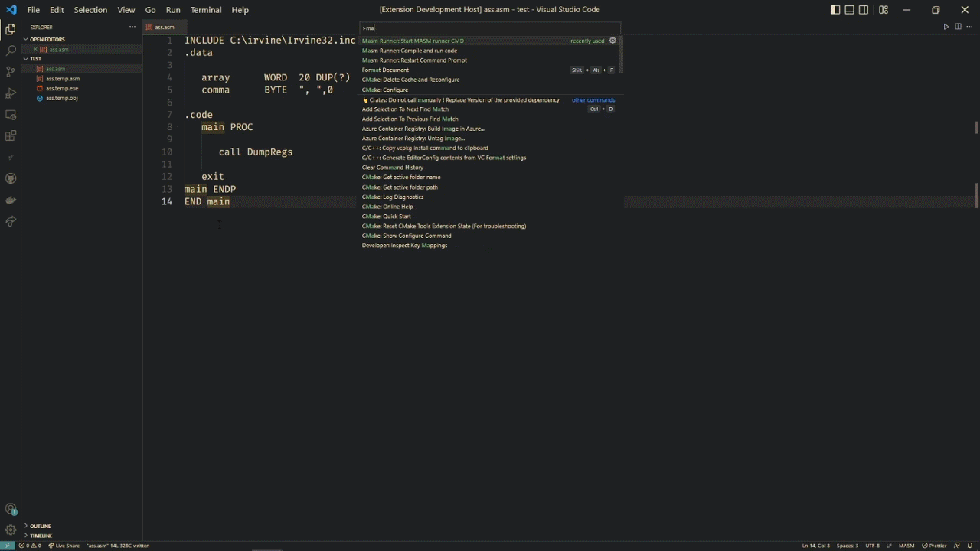
Task: Open the Explorer view in activity bar
Action: point(11,29)
